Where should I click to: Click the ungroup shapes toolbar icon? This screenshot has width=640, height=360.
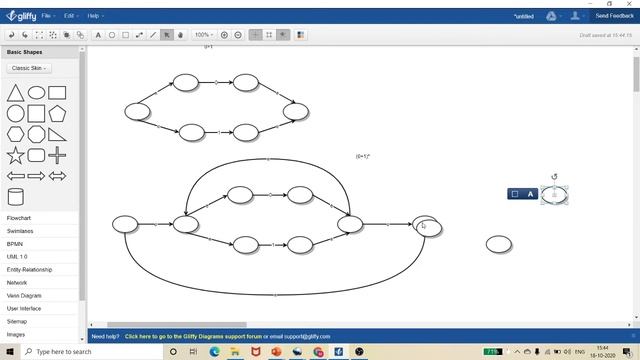tap(53, 35)
